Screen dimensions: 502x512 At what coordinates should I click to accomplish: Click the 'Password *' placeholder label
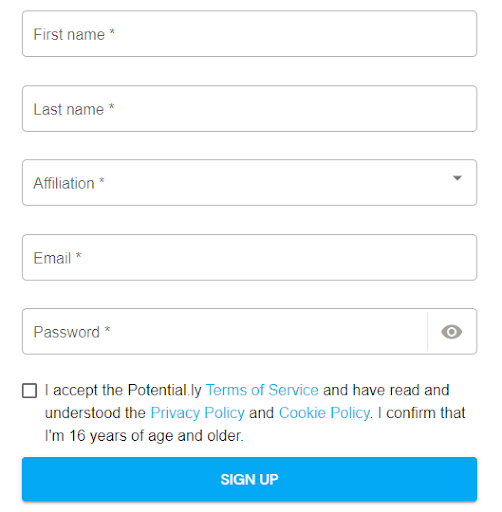[72, 332]
